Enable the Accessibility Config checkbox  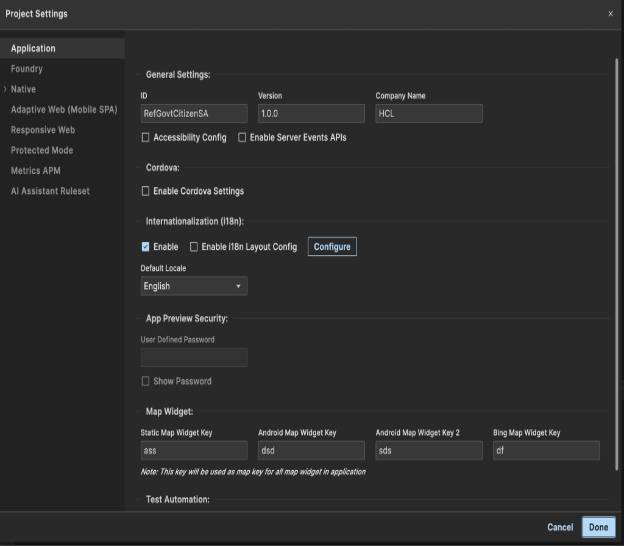pyautogui.click(x=146, y=137)
